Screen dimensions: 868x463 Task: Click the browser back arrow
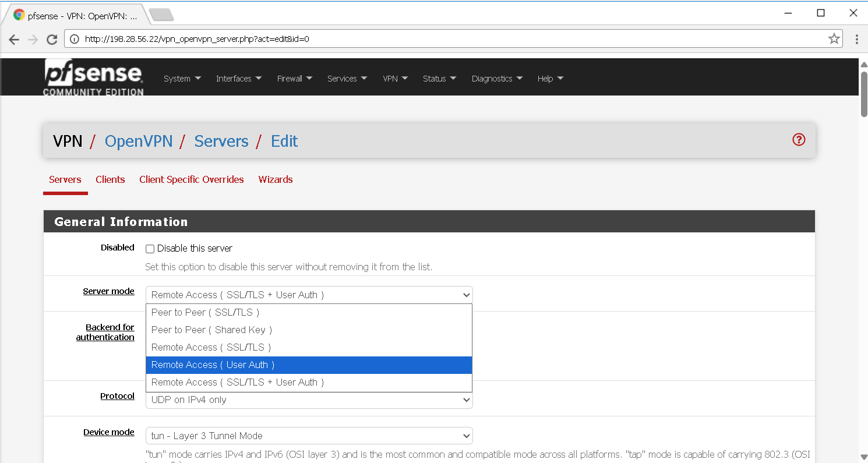coord(15,39)
